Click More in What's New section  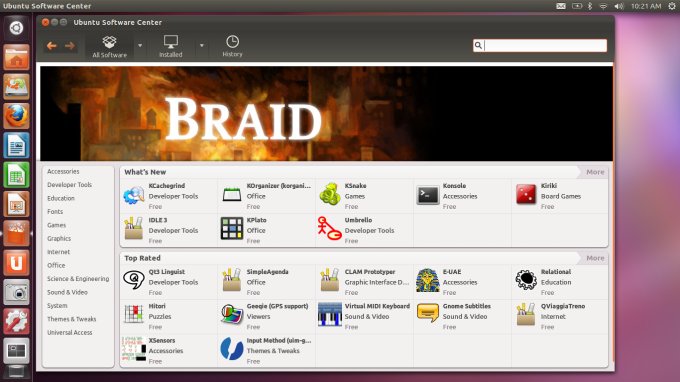click(x=595, y=172)
